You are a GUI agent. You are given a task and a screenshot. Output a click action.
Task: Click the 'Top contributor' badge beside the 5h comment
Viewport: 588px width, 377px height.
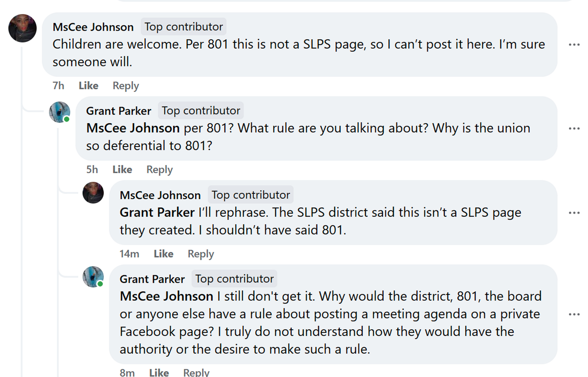pyautogui.click(x=201, y=111)
